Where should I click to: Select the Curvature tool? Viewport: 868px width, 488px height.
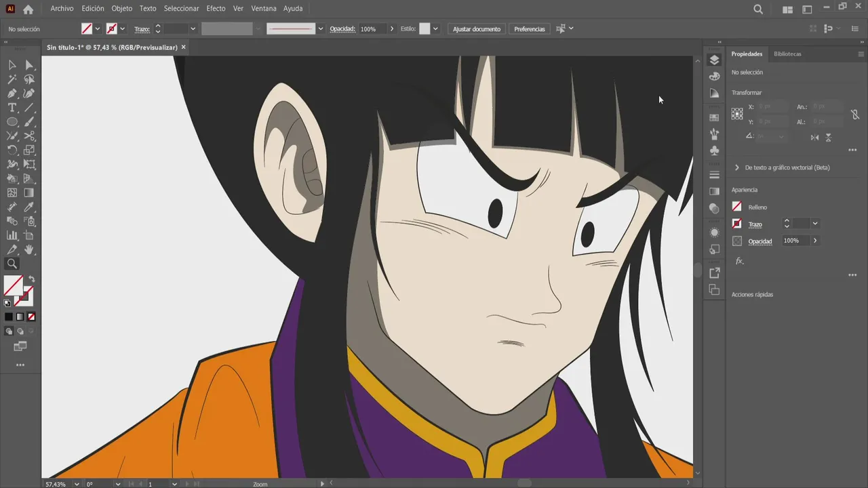pos(29,94)
